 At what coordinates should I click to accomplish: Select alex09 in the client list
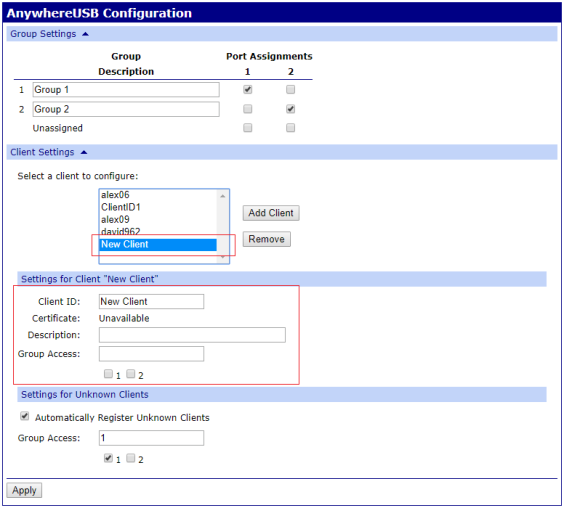[x=158, y=219]
